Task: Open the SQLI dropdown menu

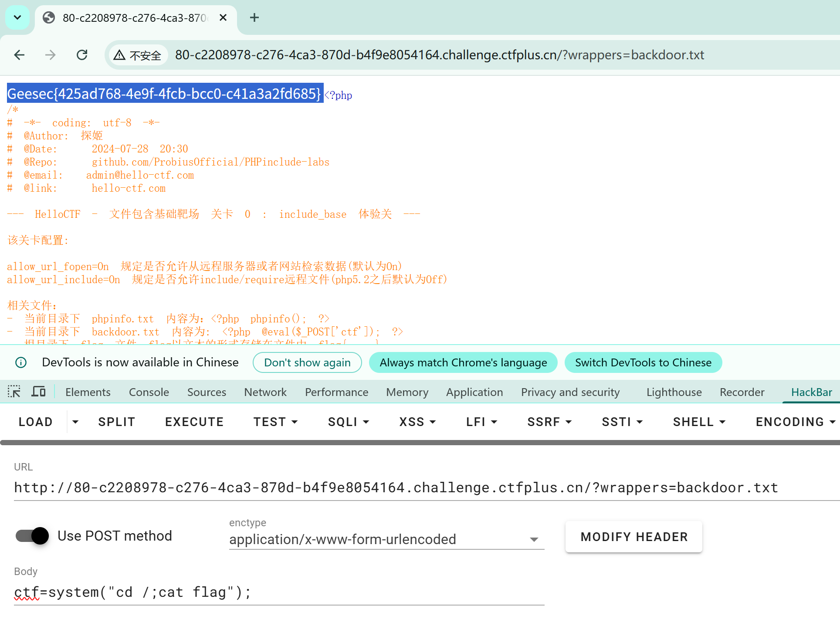Action: pyautogui.click(x=349, y=422)
